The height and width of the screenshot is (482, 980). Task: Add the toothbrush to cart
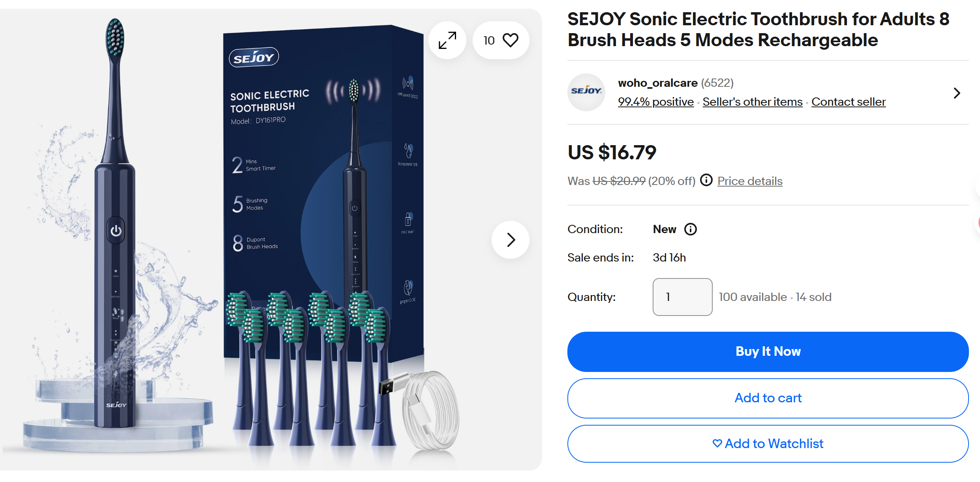click(768, 398)
